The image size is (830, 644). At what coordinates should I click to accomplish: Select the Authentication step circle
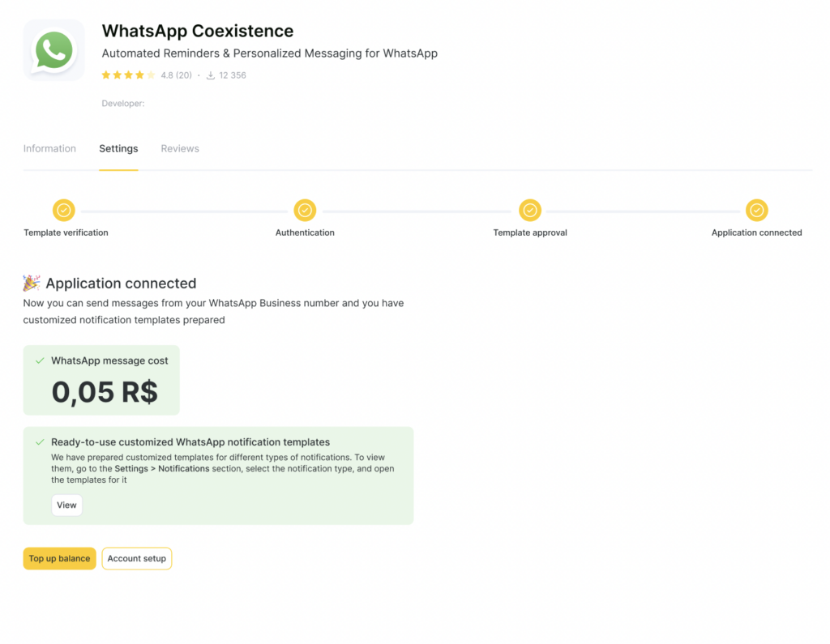tap(305, 210)
